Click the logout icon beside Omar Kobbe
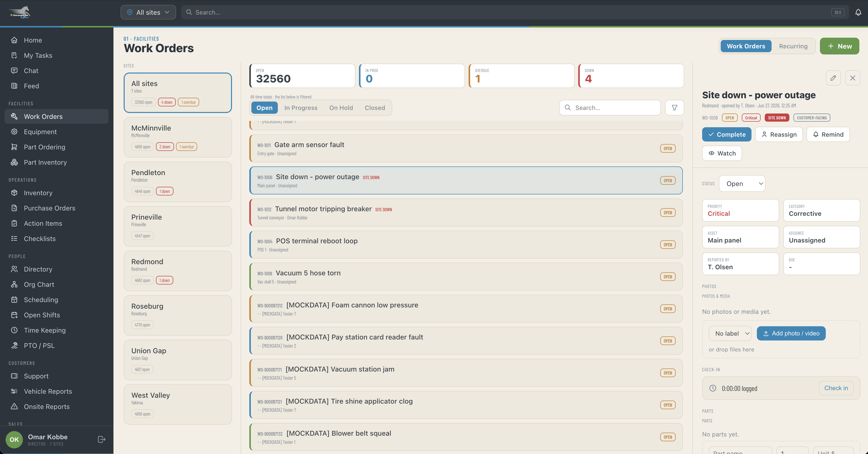The height and width of the screenshot is (454, 868). pos(102,439)
